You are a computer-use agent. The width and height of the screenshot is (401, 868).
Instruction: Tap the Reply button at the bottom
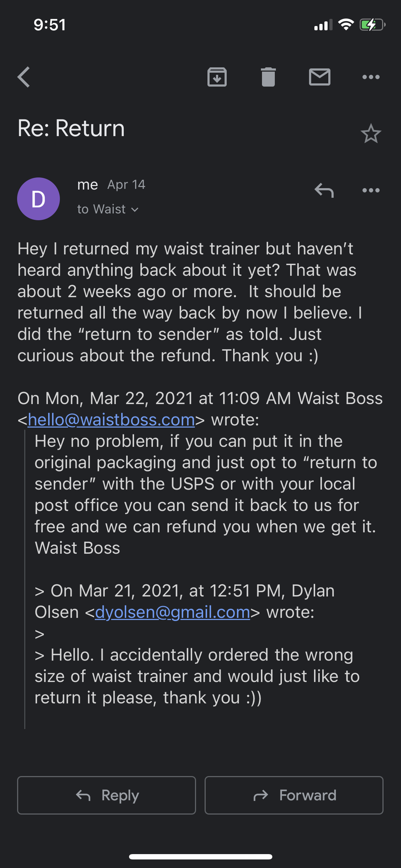point(107,795)
